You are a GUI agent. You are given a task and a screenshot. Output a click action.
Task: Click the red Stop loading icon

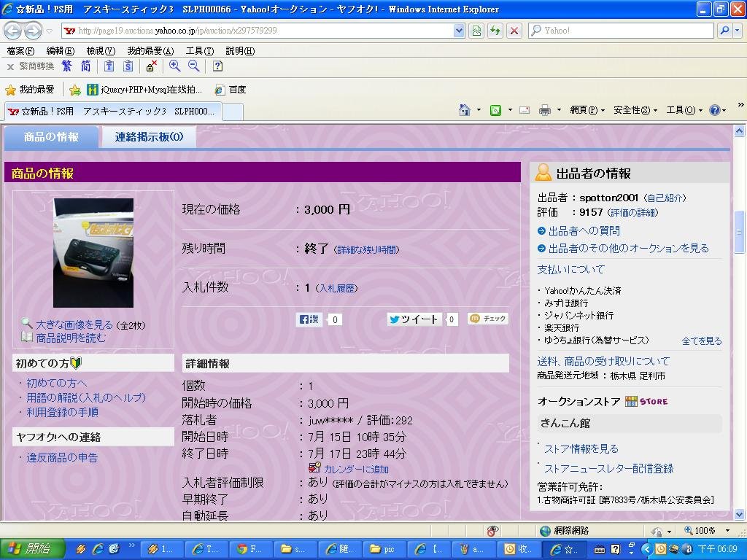pos(514,31)
